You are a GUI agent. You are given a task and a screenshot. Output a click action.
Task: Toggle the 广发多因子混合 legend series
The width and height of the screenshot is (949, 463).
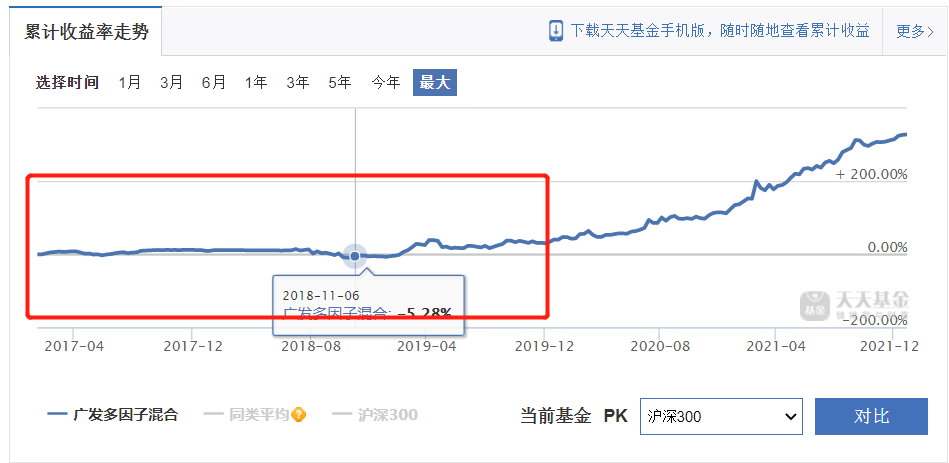pos(113,415)
